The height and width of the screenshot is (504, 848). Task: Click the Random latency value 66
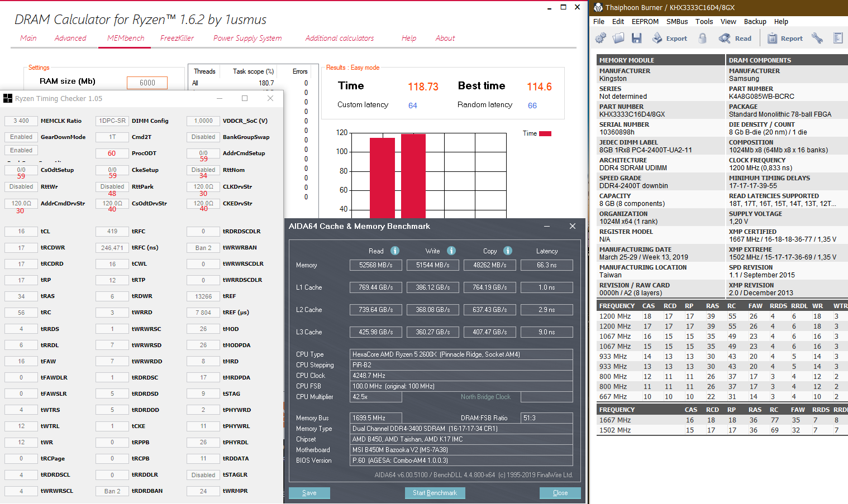pyautogui.click(x=532, y=105)
